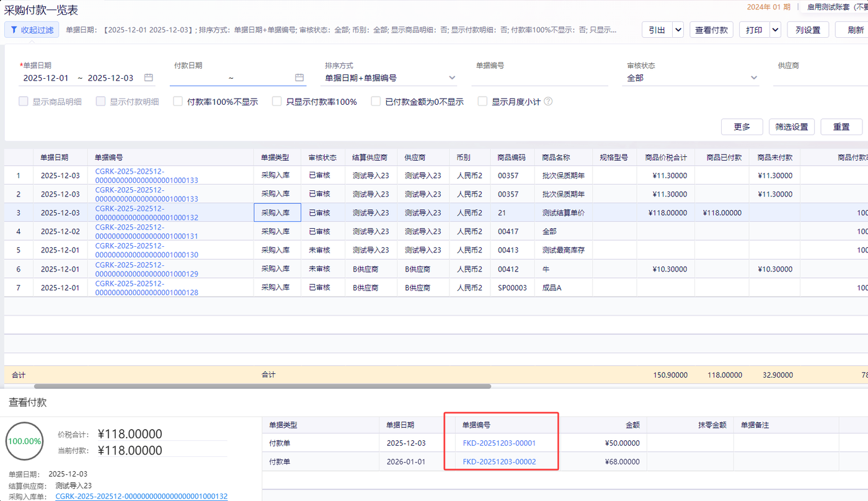Click the ¥50.00000 payment amount
This screenshot has width=868, height=501.
coord(622,443)
